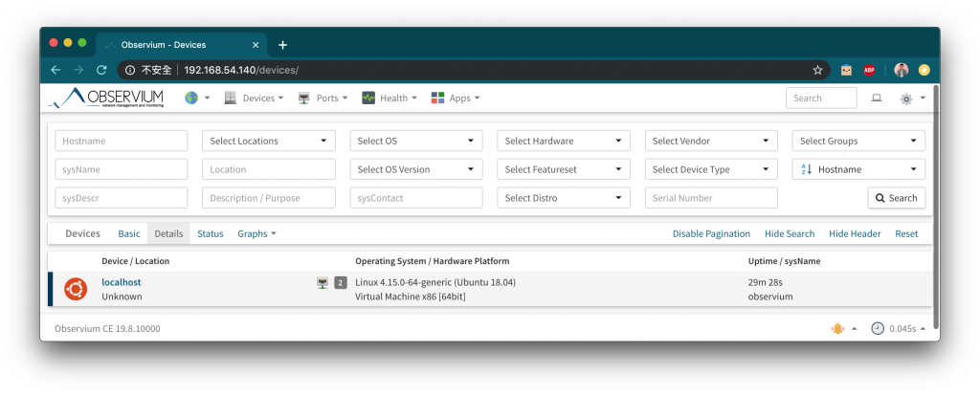Click the sysName filter field

click(122, 169)
